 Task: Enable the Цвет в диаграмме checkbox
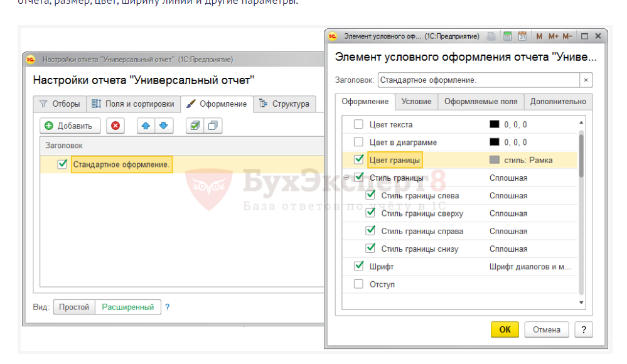click(x=358, y=142)
